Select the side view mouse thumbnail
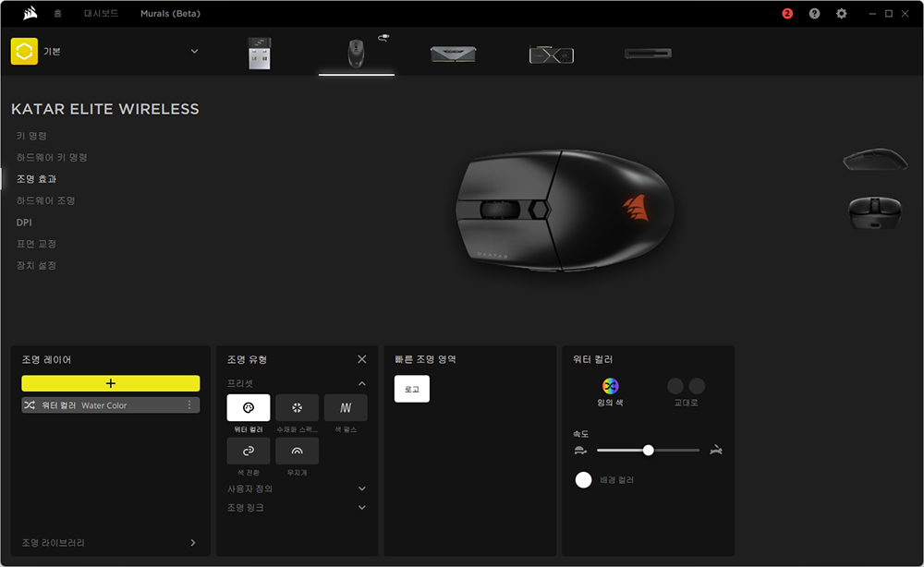The height and width of the screenshot is (567, 924). (x=875, y=159)
